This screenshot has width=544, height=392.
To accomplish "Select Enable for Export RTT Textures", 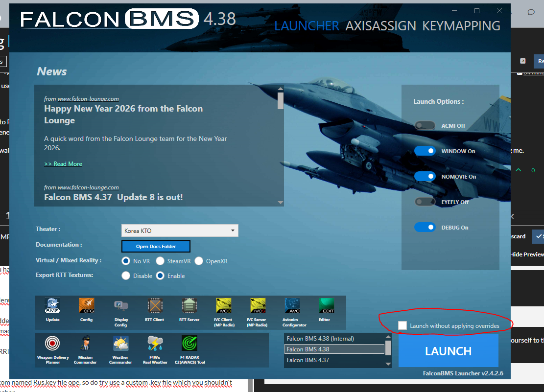I will [160, 276].
